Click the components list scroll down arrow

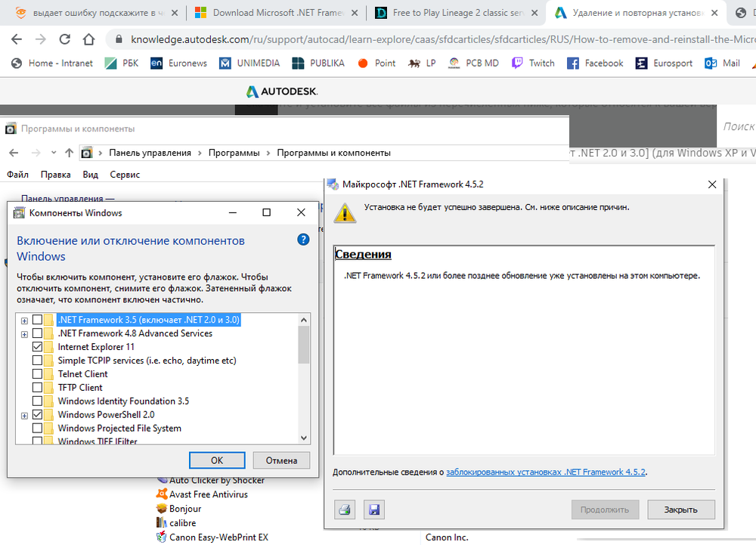(x=304, y=437)
